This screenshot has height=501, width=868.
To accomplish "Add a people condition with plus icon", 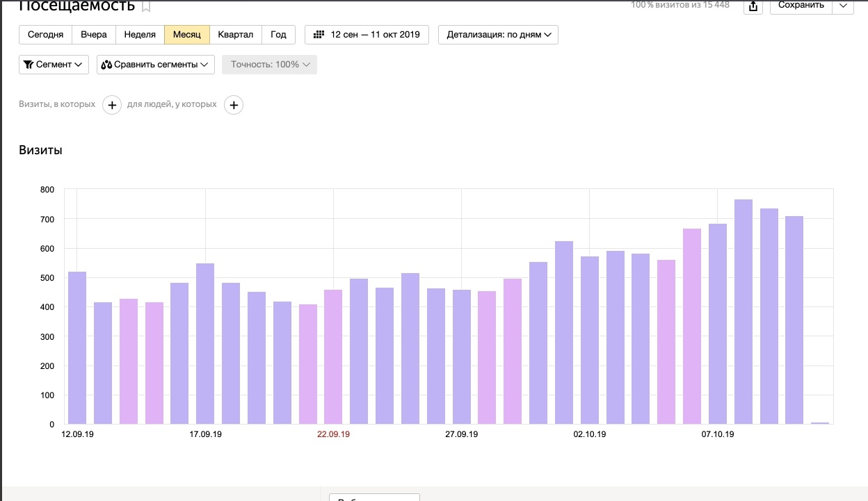I will (x=234, y=105).
